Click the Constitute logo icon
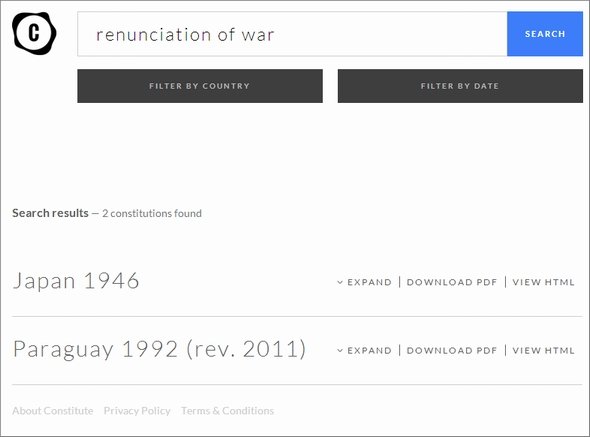 (34, 33)
